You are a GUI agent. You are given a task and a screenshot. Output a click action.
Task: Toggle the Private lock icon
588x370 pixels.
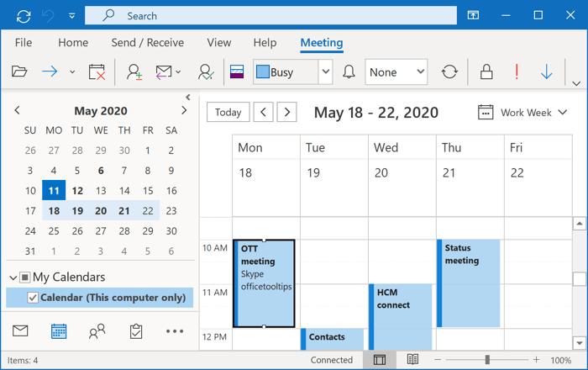(486, 71)
